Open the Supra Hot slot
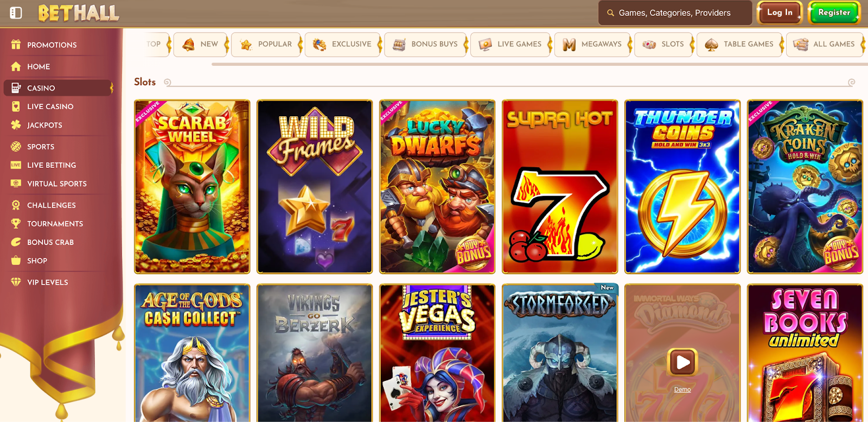Screen dimensions: 868x422 coord(560,186)
